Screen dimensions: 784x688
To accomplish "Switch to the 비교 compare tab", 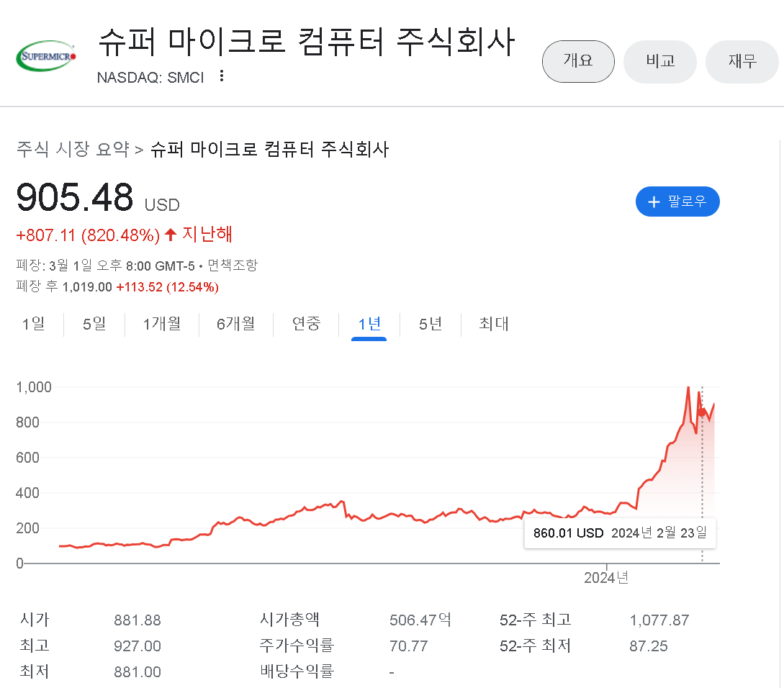I will click(660, 61).
